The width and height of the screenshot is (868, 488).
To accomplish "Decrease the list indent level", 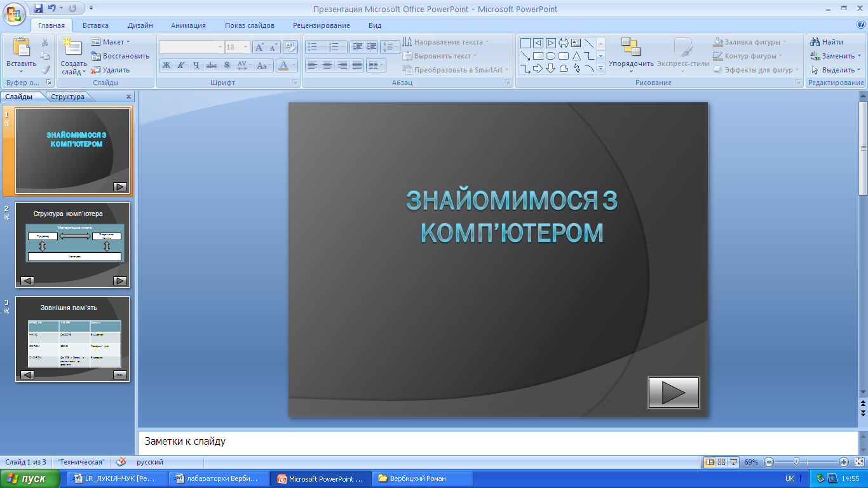I will click(x=356, y=47).
